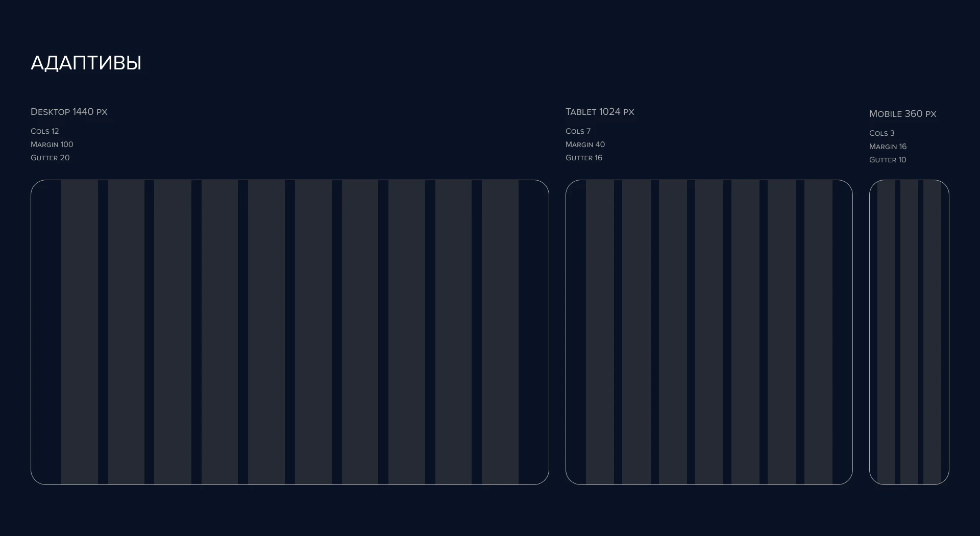Viewport: 980px width, 536px height.
Task: Click the Gutter 16 text
Action: tap(584, 158)
